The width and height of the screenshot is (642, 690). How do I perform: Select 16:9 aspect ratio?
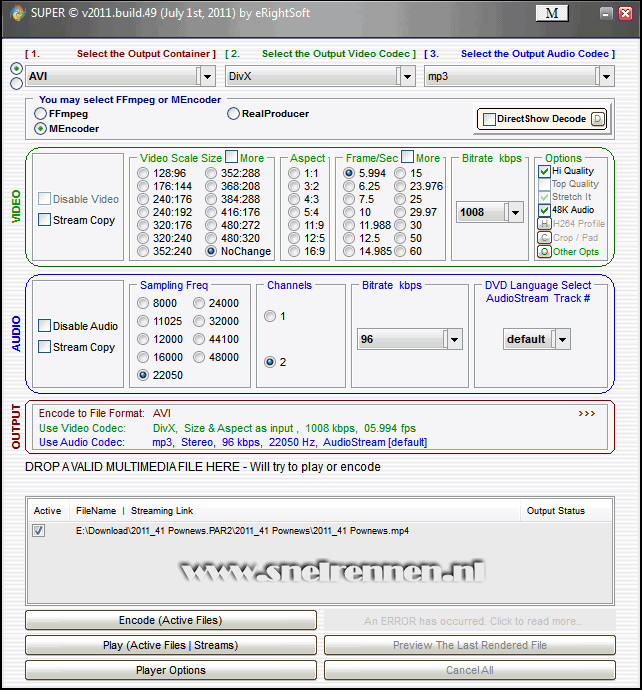294,251
